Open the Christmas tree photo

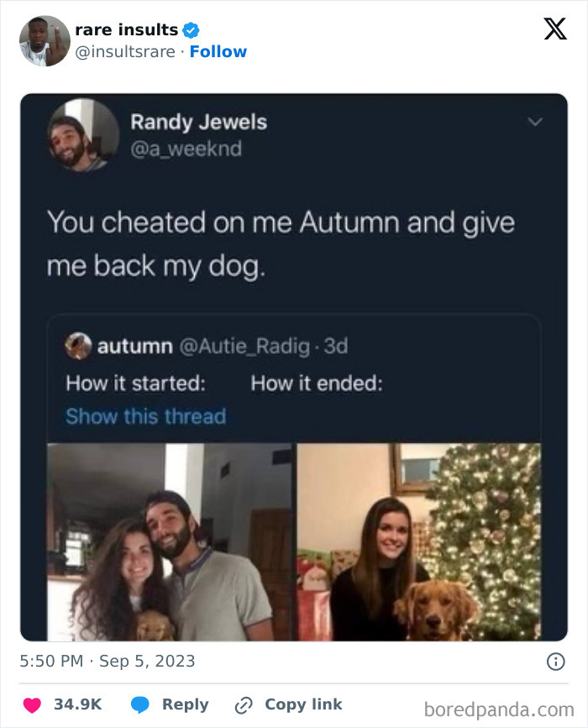pos(418,542)
